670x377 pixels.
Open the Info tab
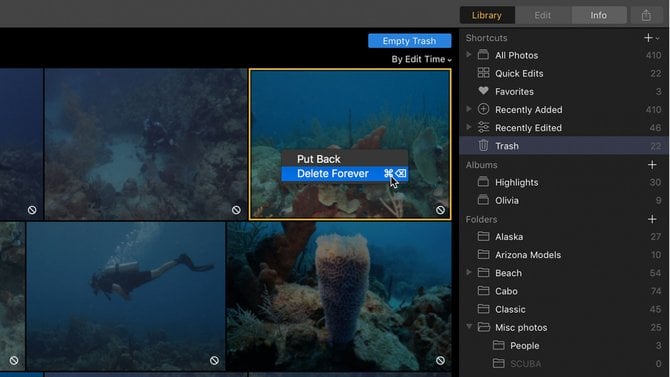click(x=599, y=15)
